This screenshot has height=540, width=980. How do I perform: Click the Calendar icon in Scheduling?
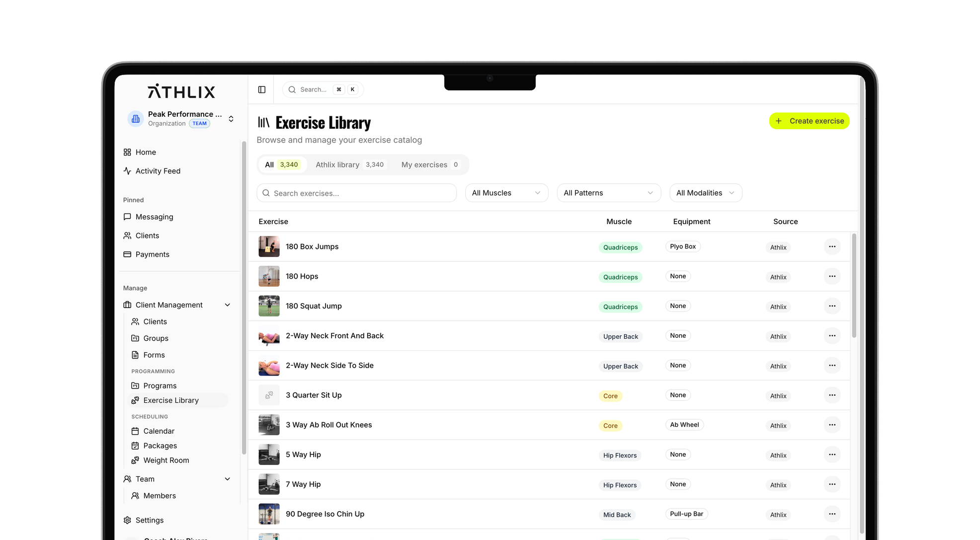tap(135, 431)
